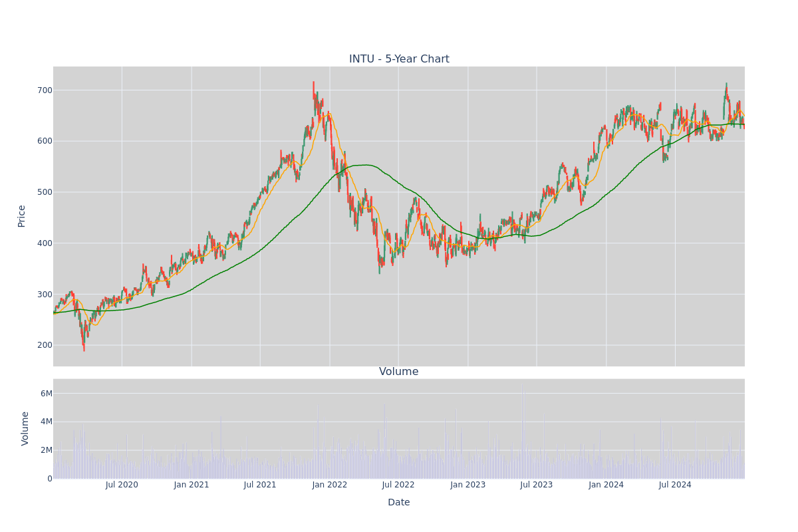Screen dimensions: 798x532
Task: Click the 'Jul 2023' date tick
Action: tap(537, 485)
